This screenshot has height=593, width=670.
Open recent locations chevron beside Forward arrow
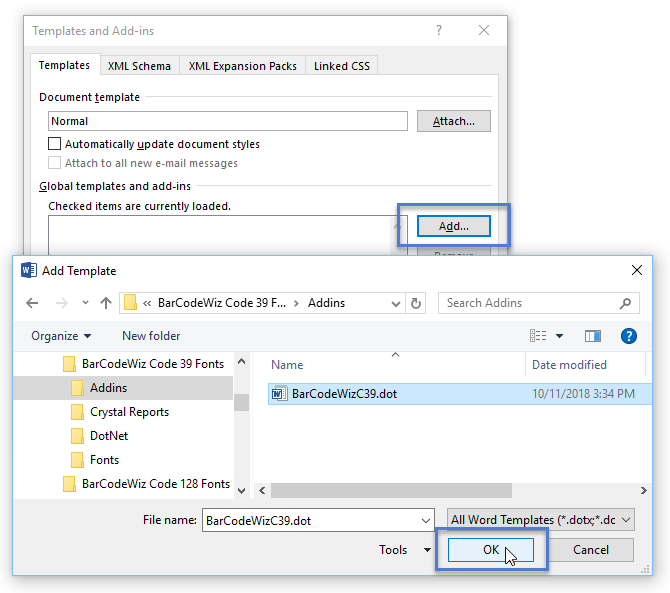point(85,302)
